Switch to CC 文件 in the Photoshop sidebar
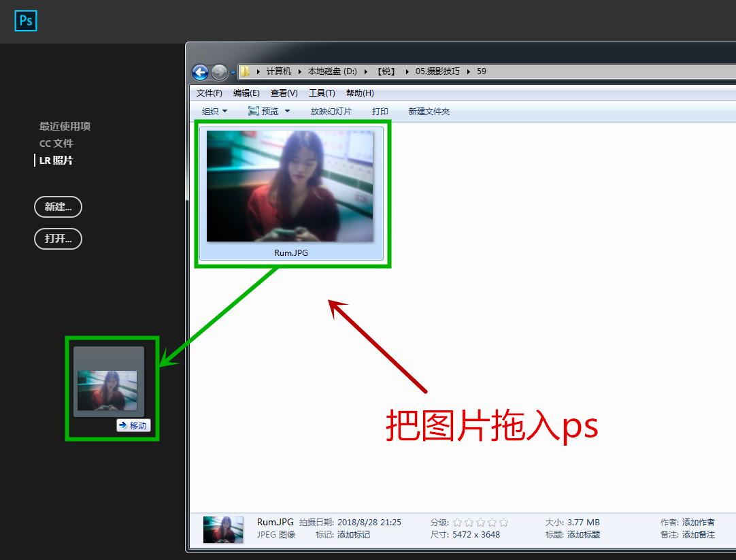The image size is (736, 560). coord(56,143)
